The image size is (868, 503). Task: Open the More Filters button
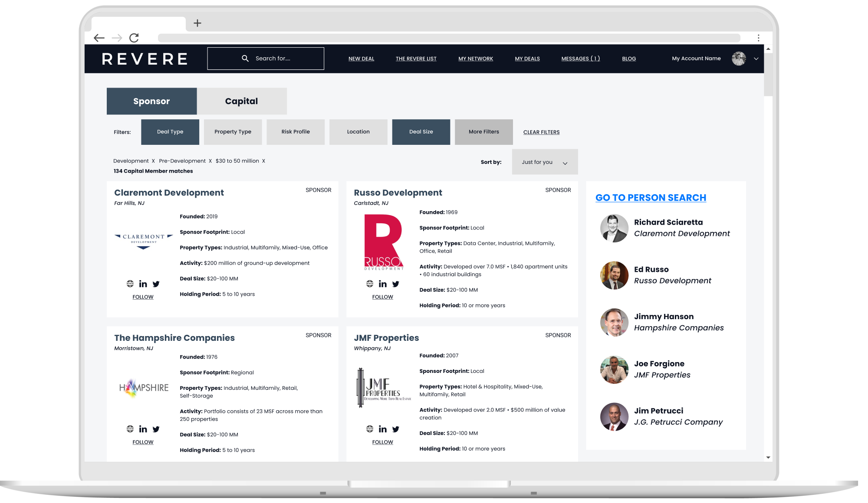point(484,132)
